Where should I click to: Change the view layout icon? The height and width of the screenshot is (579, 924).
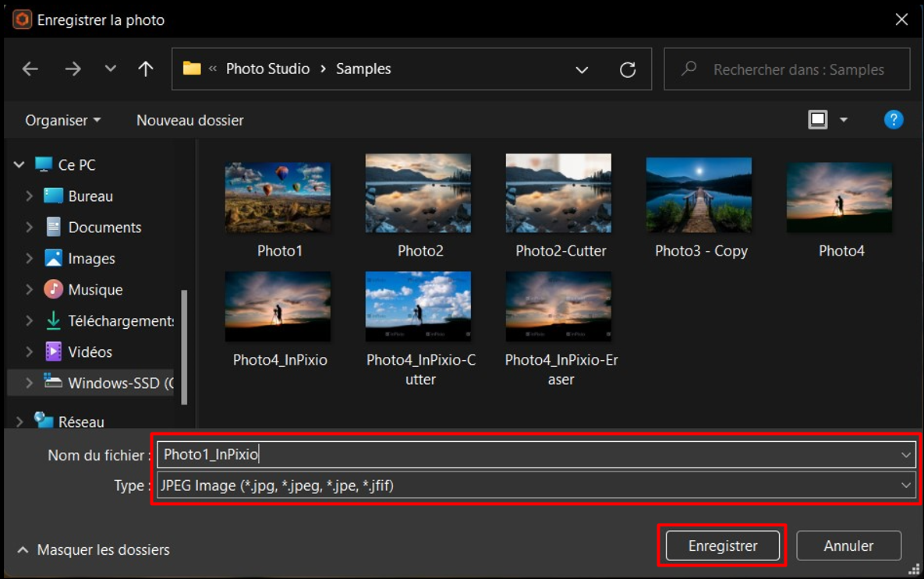point(818,119)
